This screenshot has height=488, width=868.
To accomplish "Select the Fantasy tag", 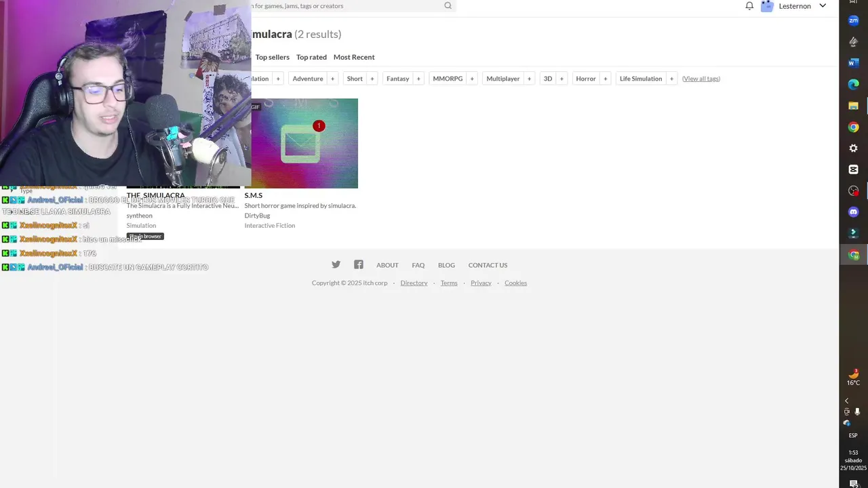I will pos(397,79).
